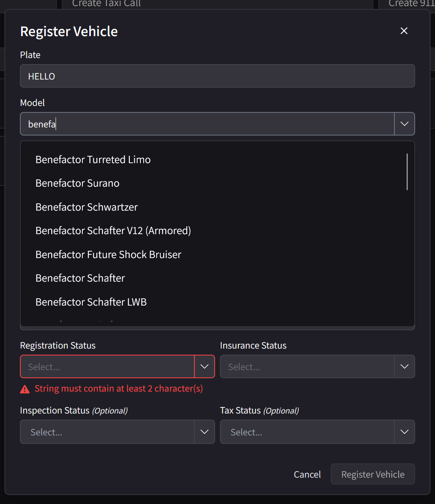Open Registration Status chevron dropdown
435x504 pixels.
(205, 367)
